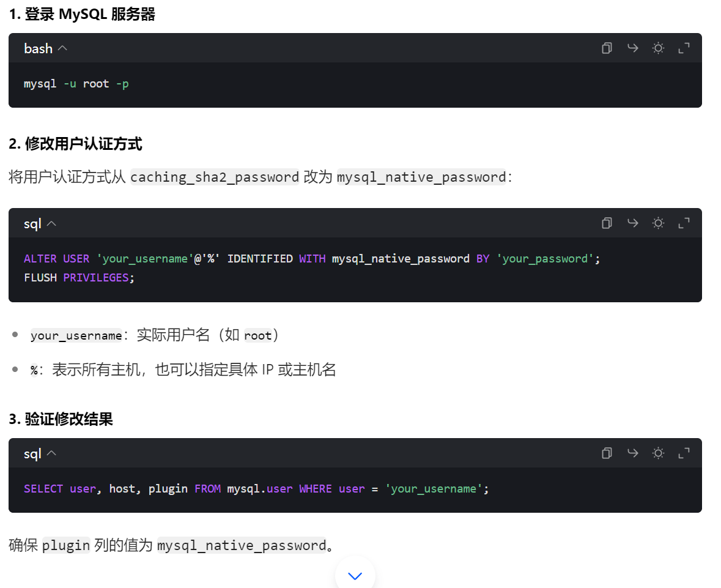Click the wrap arrow icon in bash block
721x588 pixels.
[633, 48]
